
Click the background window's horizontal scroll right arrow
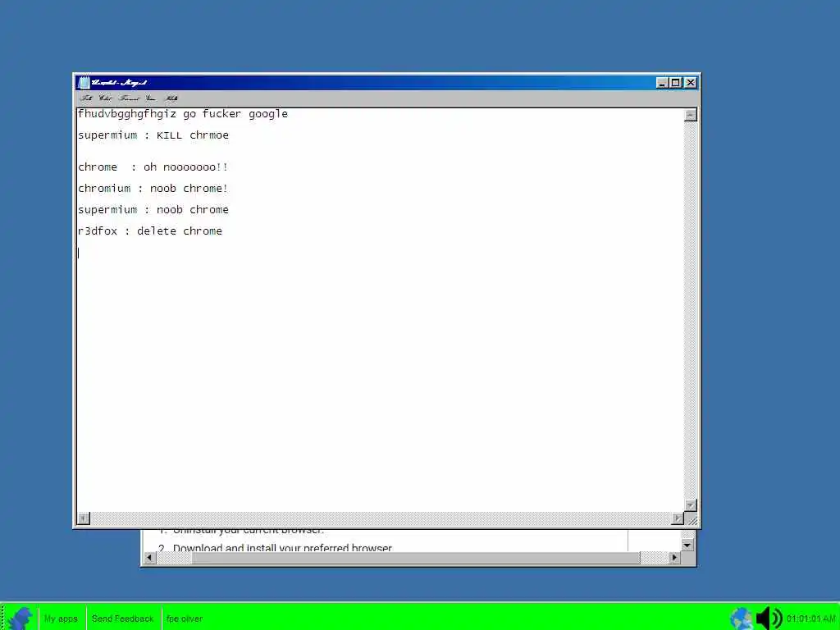[674, 558]
